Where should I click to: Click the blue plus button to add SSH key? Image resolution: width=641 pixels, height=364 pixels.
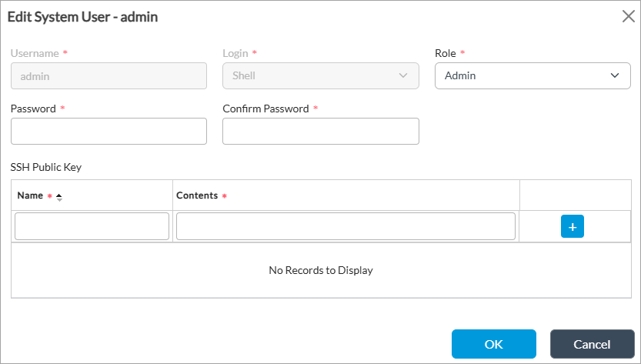pos(573,226)
